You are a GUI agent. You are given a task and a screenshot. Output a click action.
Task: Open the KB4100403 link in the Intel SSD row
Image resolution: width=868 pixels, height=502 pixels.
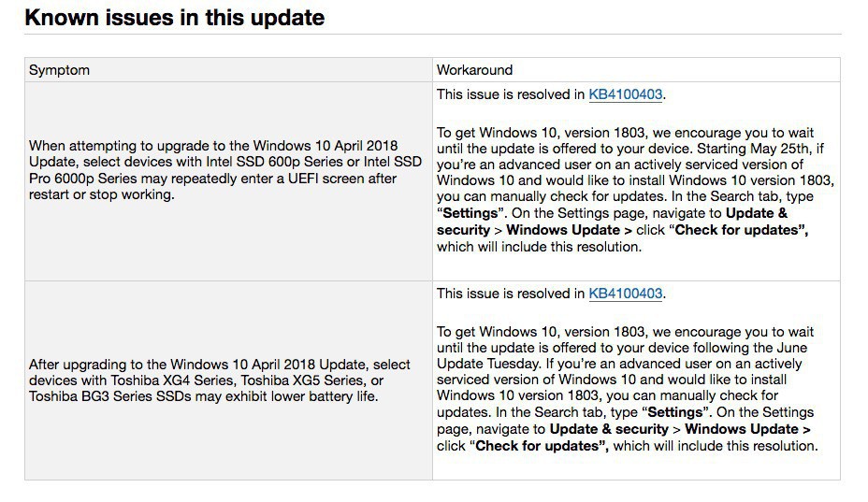pos(626,94)
